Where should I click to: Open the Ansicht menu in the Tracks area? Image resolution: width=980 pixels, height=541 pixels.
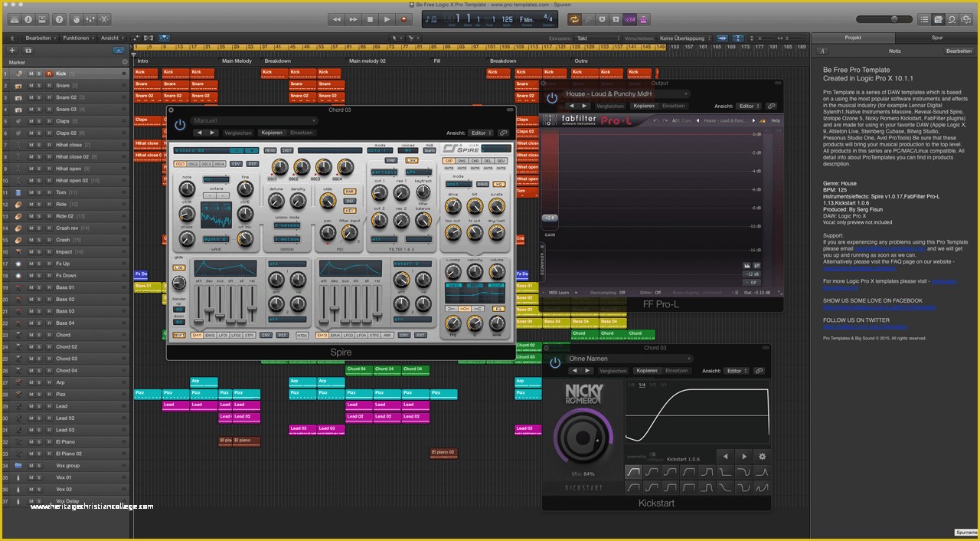pos(112,38)
